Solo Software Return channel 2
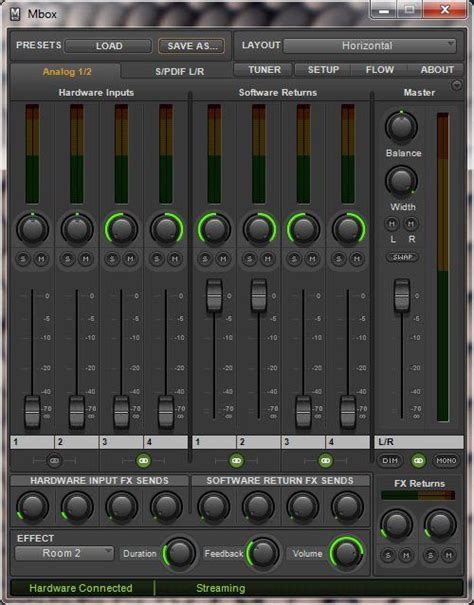The height and width of the screenshot is (605, 474). (x=250, y=259)
